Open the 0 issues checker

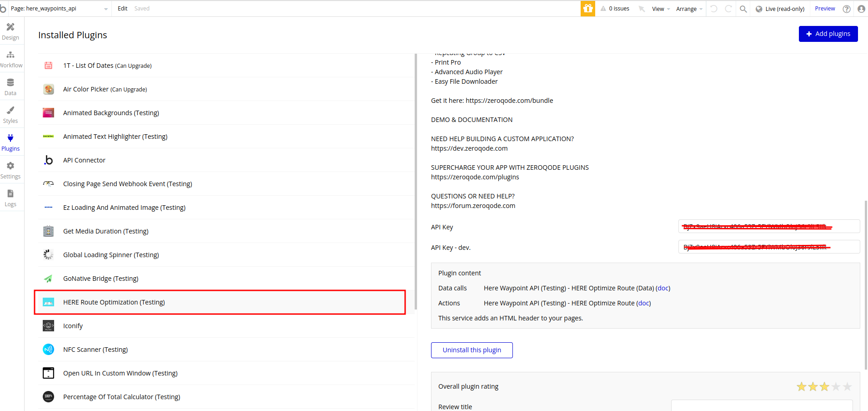pos(615,9)
